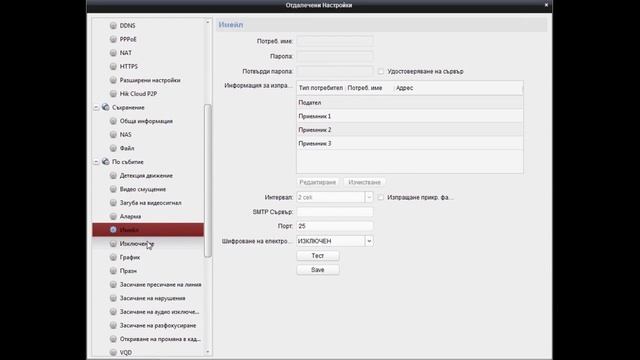Viewport: 640px width, 360px height.
Task: Select График in the tree
Action: [130, 257]
